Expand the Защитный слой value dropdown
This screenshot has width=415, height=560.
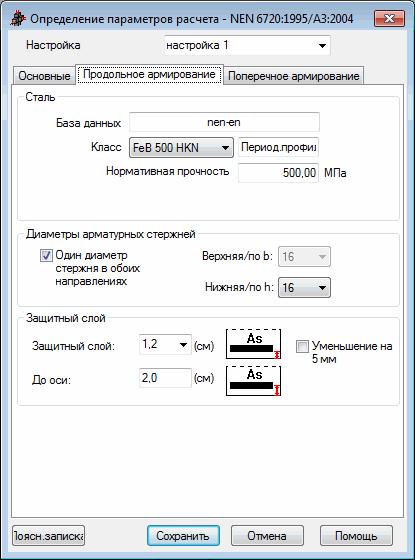165,344
